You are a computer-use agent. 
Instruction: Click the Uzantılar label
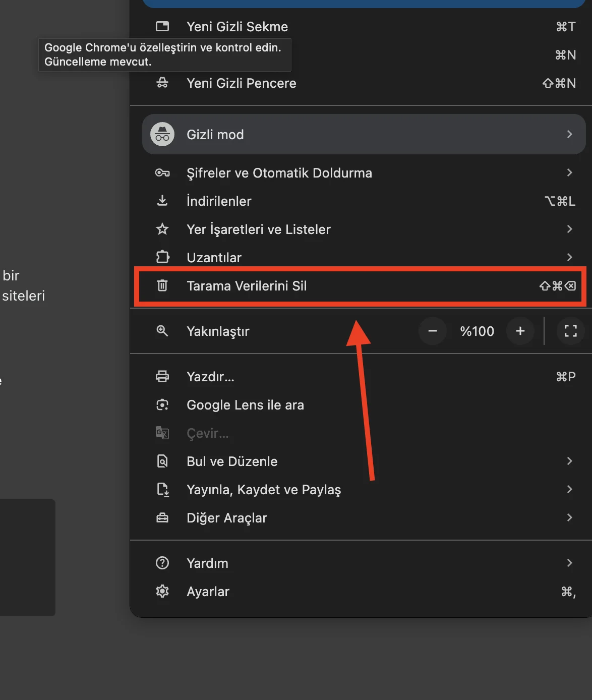(214, 258)
